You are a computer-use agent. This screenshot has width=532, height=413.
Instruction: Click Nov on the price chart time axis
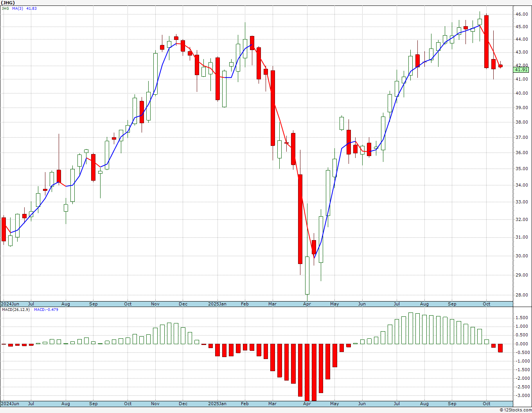[155, 304]
